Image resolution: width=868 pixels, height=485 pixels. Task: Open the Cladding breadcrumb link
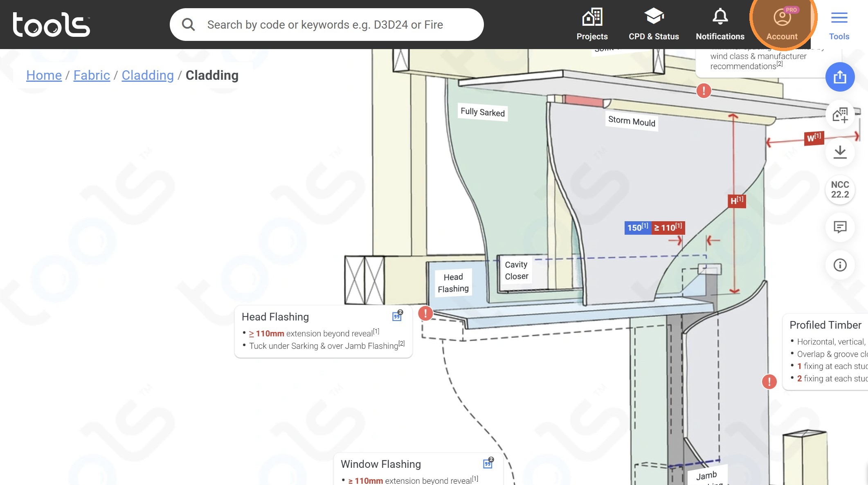pyautogui.click(x=148, y=75)
